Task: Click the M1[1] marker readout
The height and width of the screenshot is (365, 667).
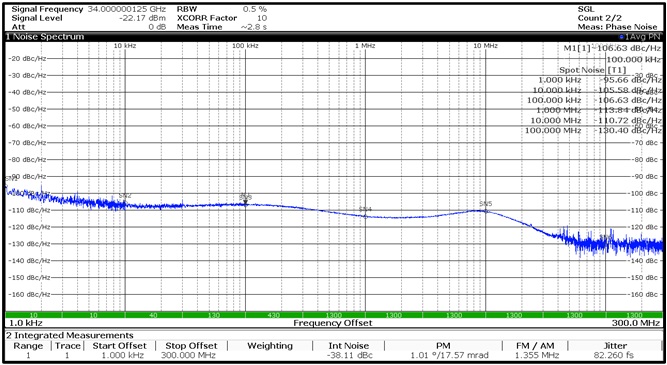Action: 613,48
